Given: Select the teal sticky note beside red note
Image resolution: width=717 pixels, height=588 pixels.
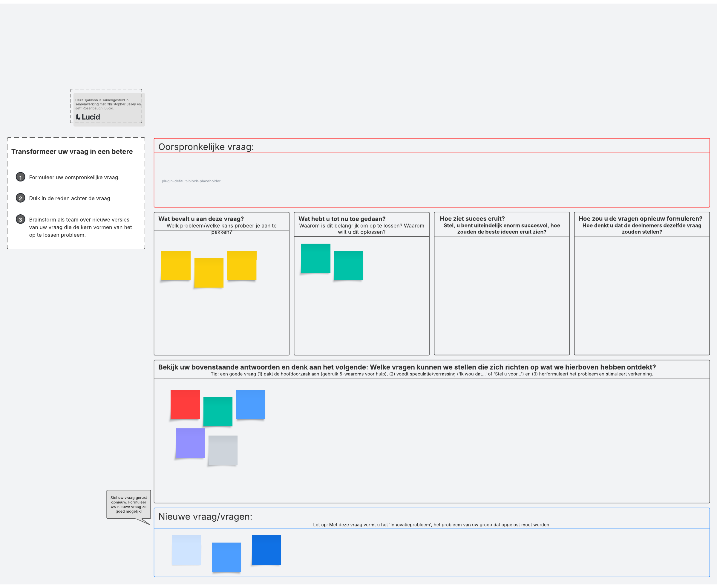Looking at the screenshot, I should click(x=218, y=411).
